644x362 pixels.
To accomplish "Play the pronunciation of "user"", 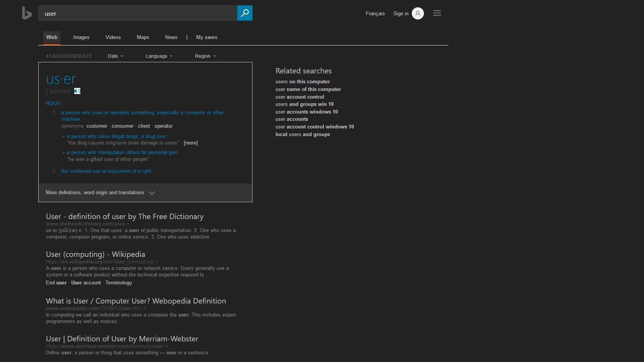I will (x=77, y=91).
